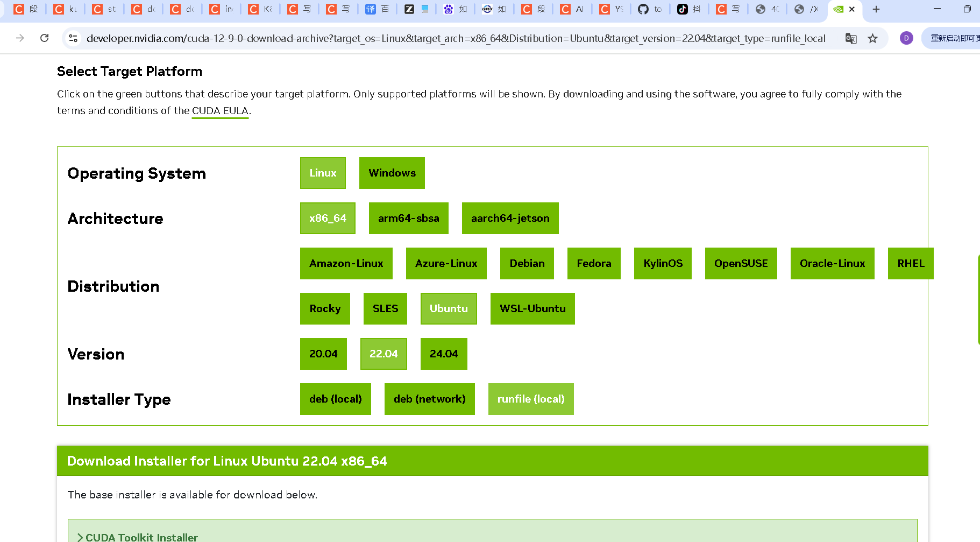This screenshot has height=542, width=980.
Task: Select Linux operating system
Action: 323,173
